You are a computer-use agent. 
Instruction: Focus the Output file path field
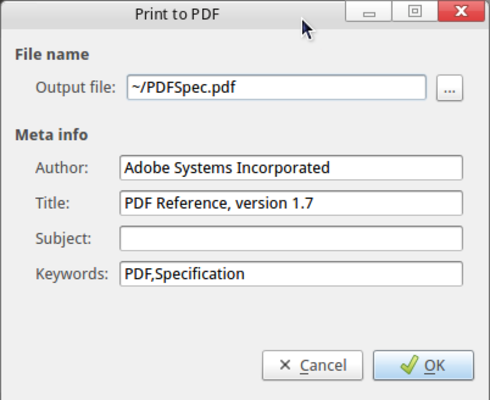click(x=276, y=87)
